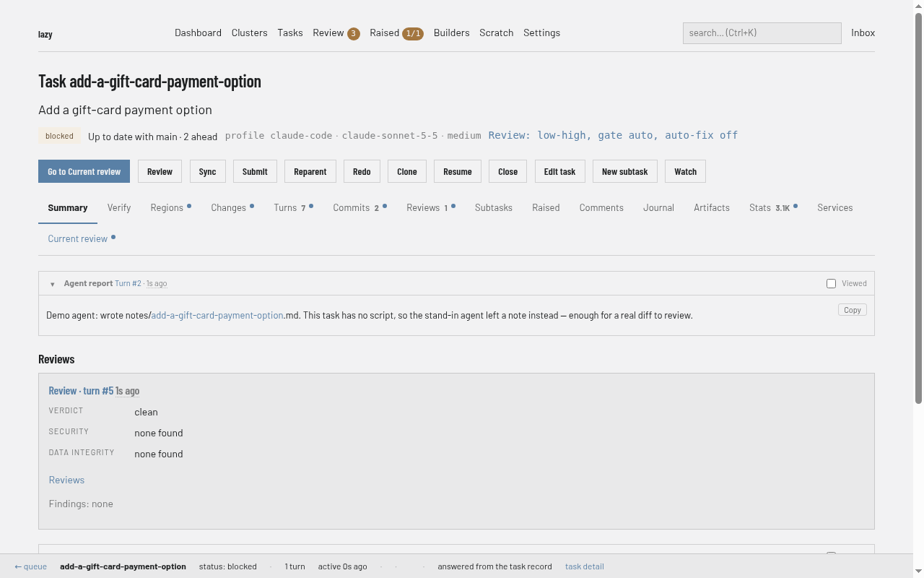924x578 pixels.
Task: Copy the agent report text
Action: pyautogui.click(x=853, y=310)
